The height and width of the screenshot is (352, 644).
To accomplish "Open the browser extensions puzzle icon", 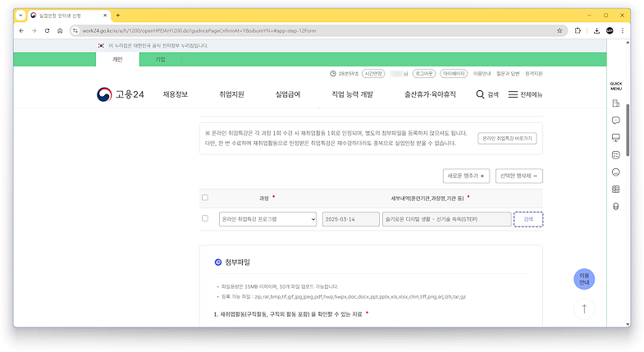I will (578, 31).
